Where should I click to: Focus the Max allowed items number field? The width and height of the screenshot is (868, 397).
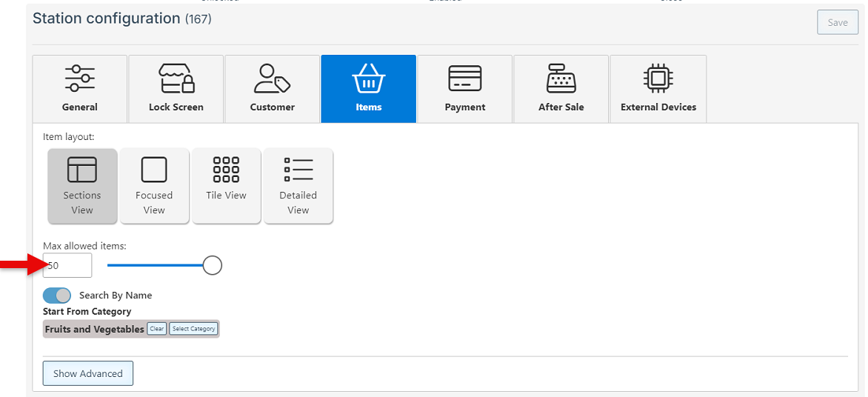(68, 265)
